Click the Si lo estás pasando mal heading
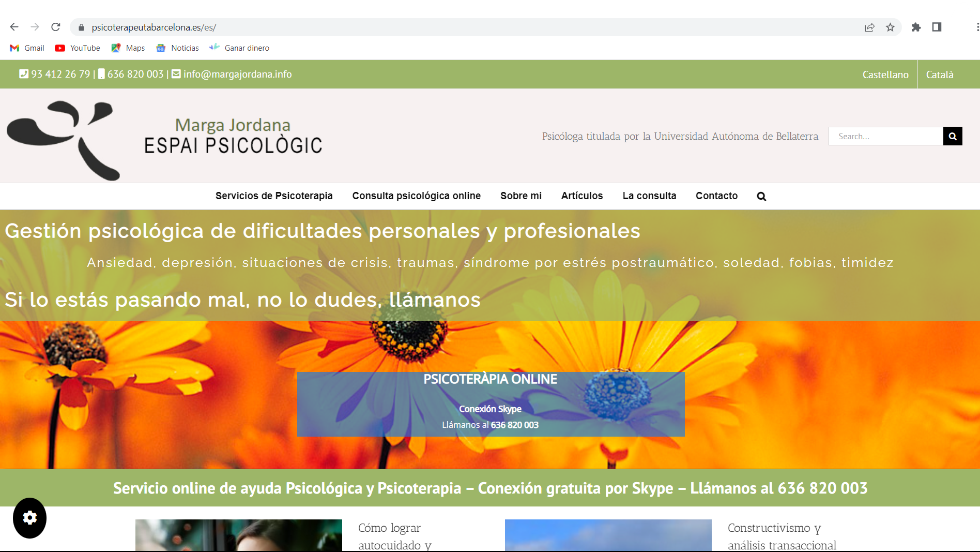 coord(242,300)
